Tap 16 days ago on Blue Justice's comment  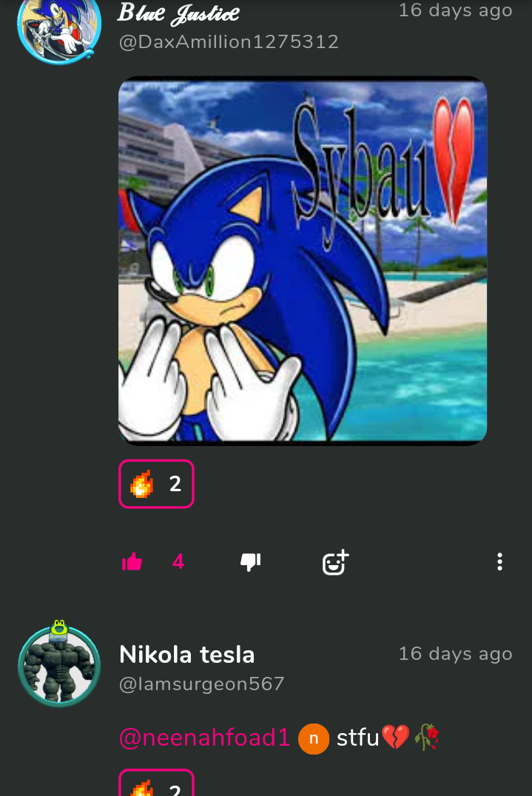(x=455, y=10)
